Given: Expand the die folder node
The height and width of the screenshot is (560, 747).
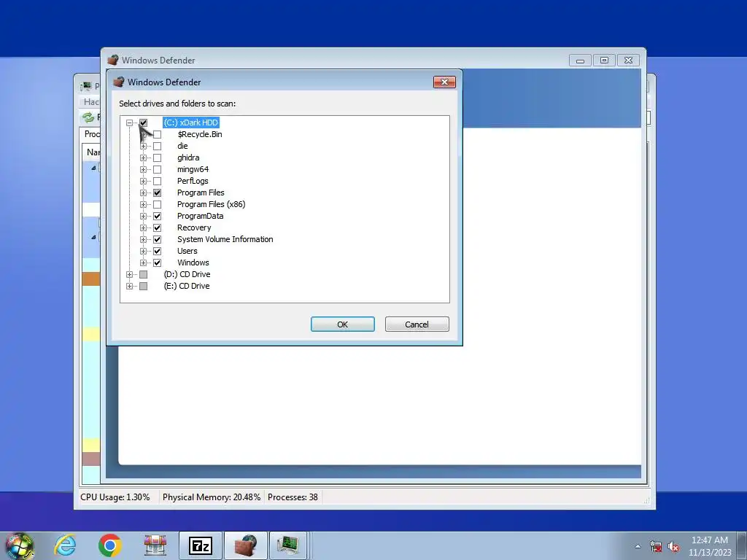Looking at the screenshot, I should point(143,146).
